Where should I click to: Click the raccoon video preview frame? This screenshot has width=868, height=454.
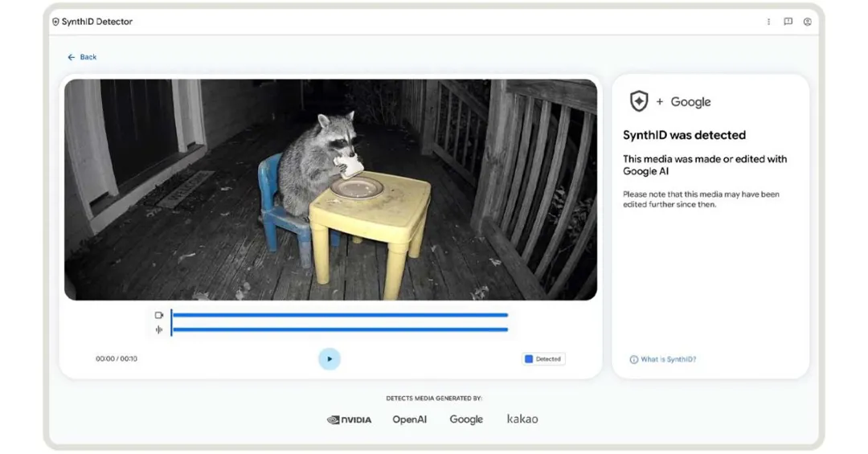coord(330,190)
